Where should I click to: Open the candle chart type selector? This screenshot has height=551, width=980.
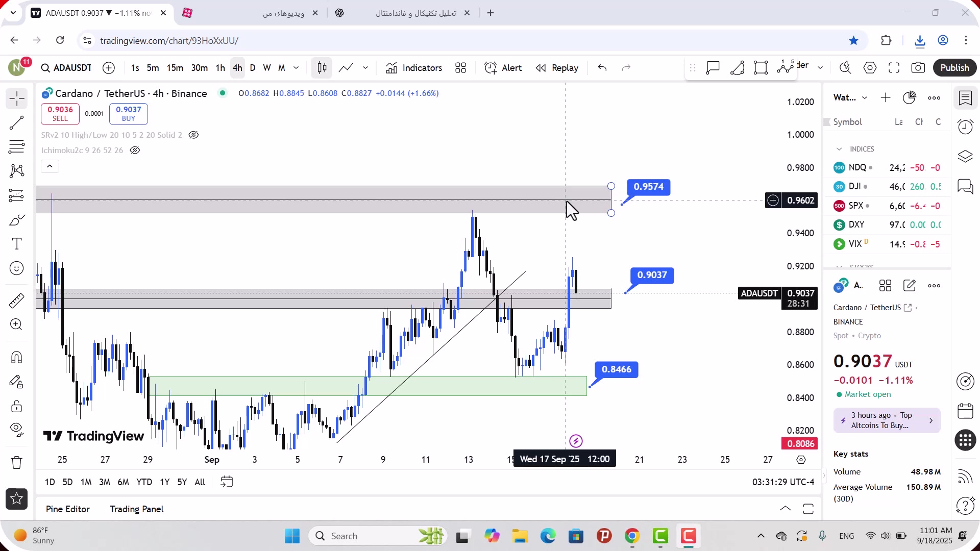pyautogui.click(x=322, y=68)
